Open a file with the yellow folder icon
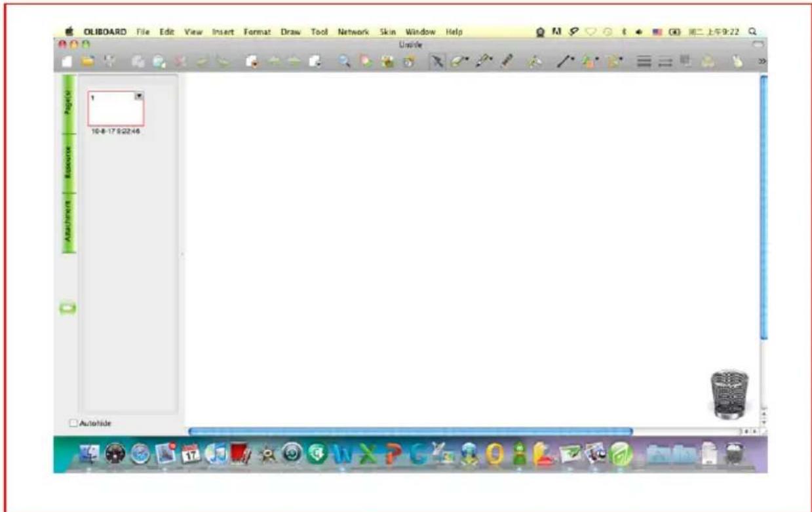Viewport: 812px width, 512px height. tap(87, 60)
